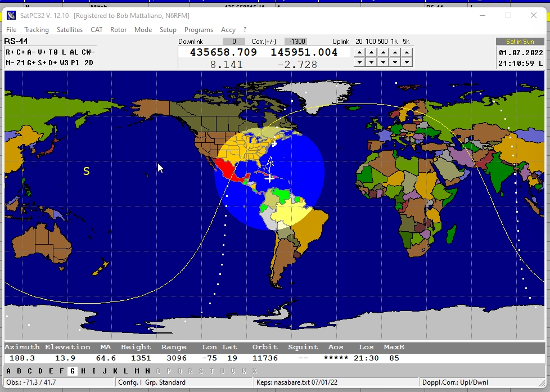The width and height of the screenshot is (550, 392).
Task: Select satellite letter F
Action: coord(62,371)
